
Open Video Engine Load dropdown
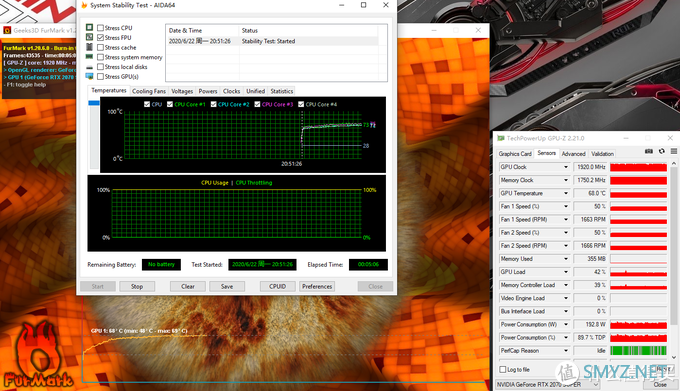click(566, 298)
